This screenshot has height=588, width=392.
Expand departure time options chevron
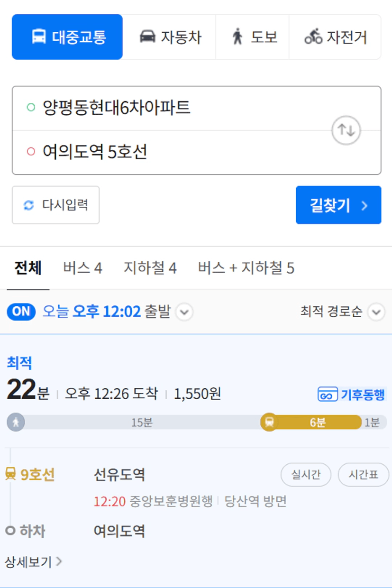(x=184, y=312)
